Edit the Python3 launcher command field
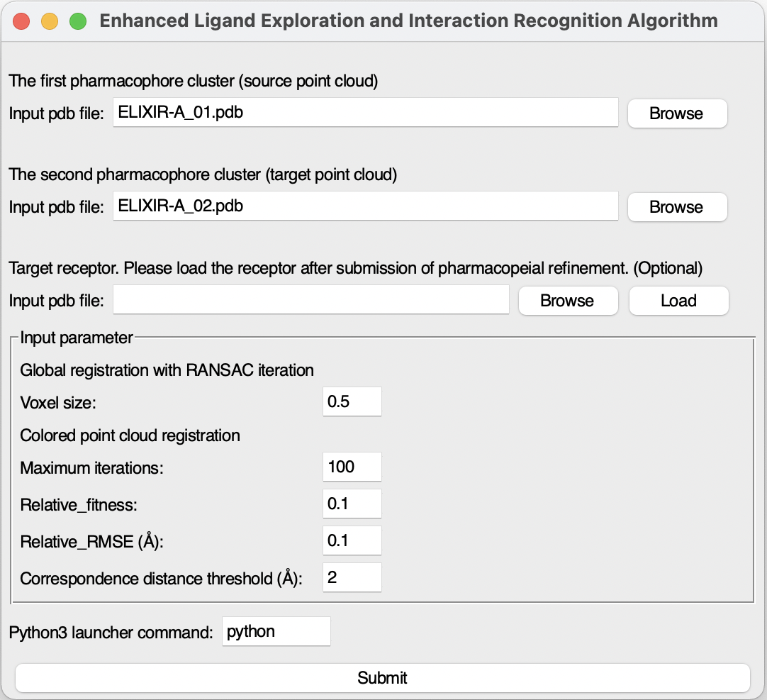 [x=276, y=631]
